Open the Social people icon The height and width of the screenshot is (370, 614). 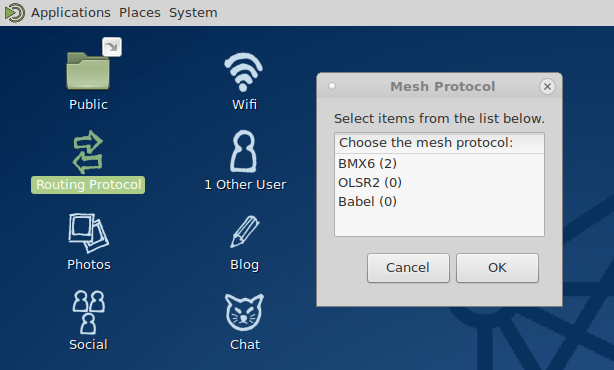[88, 312]
